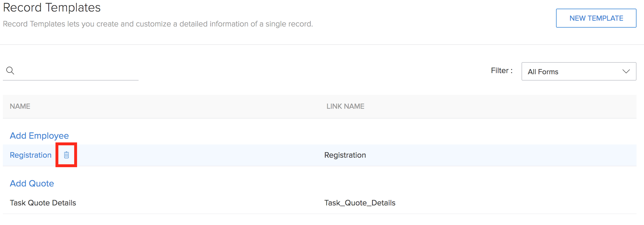Click the Record Templates page heading
644x225 pixels.
(52, 7)
